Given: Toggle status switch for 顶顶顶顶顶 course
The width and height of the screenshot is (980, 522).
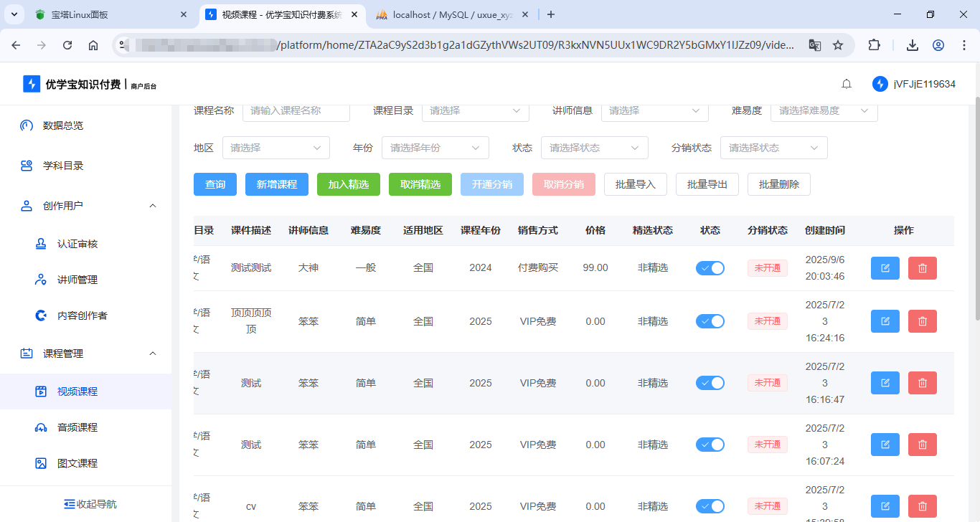Looking at the screenshot, I should [x=710, y=321].
